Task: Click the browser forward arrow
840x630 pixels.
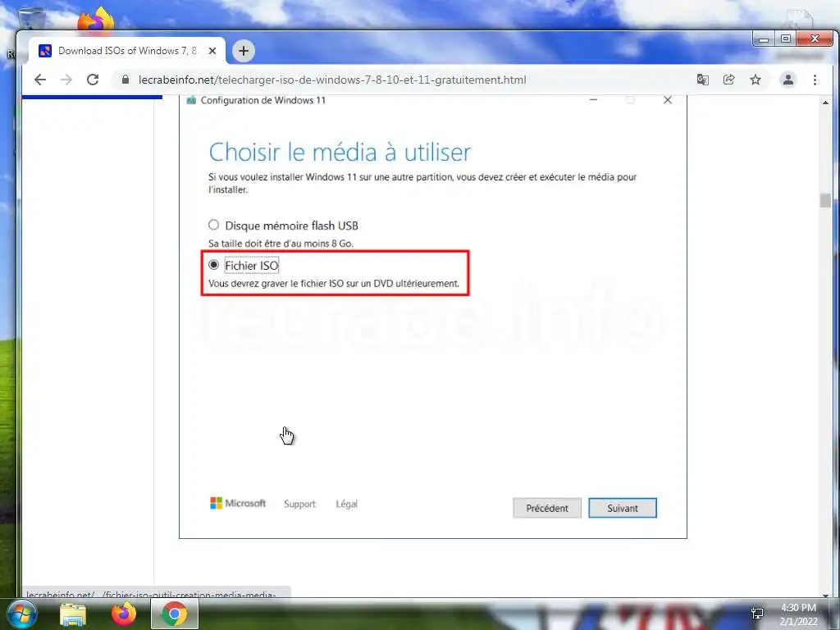Action: click(x=66, y=80)
